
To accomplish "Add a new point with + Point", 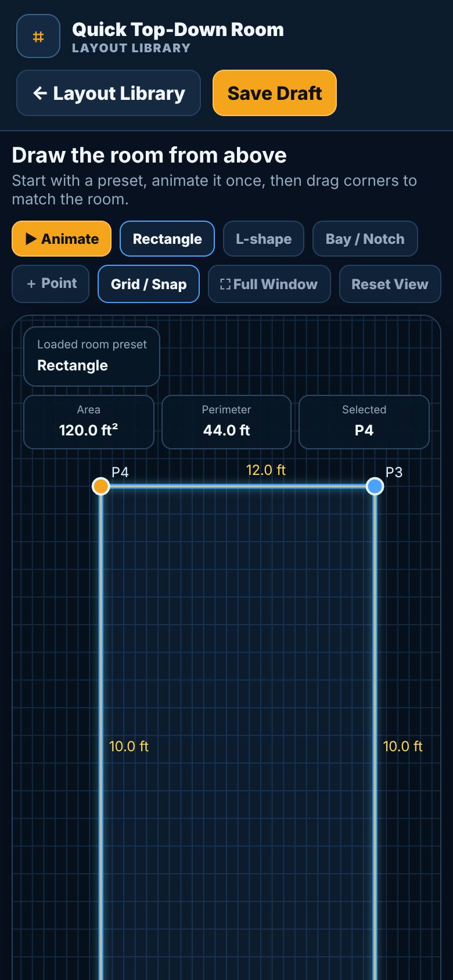I will [x=51, y=284].
